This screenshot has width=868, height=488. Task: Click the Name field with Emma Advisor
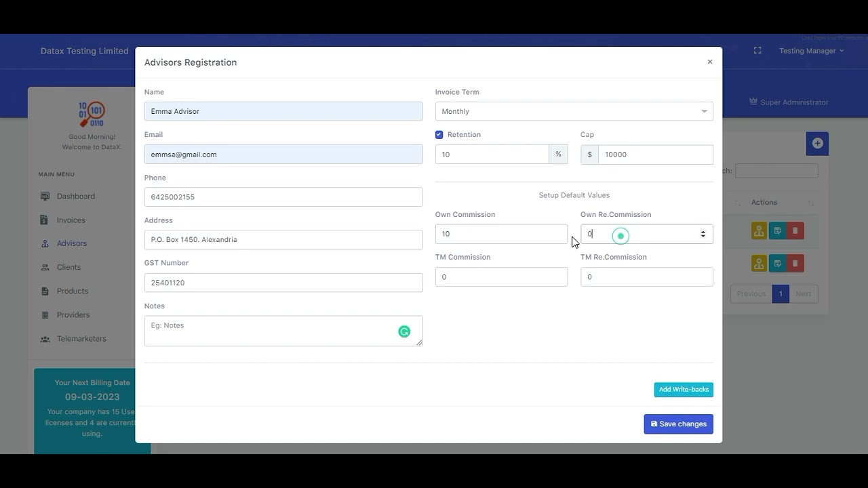(x=283, y=111)
